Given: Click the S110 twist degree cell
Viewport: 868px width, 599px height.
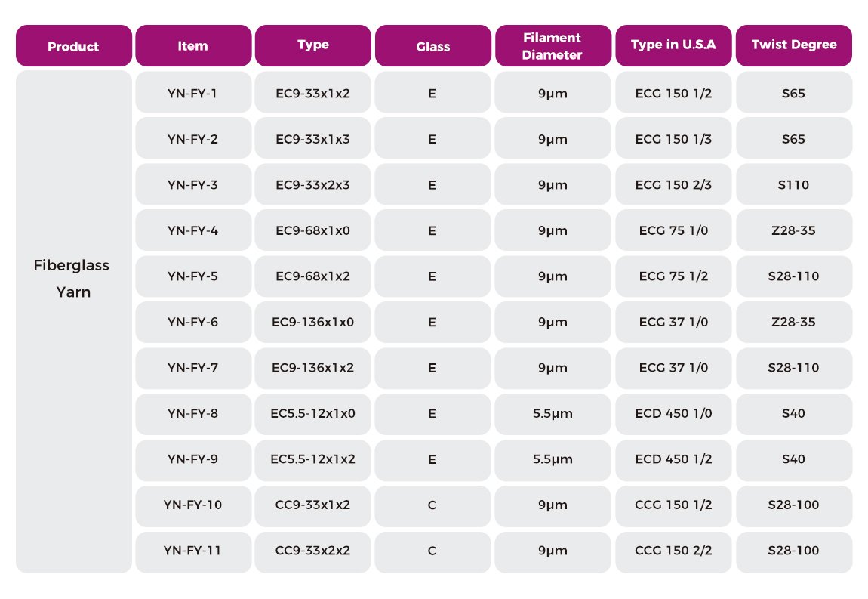Looking at the screenshot, I should click(794, 184).
